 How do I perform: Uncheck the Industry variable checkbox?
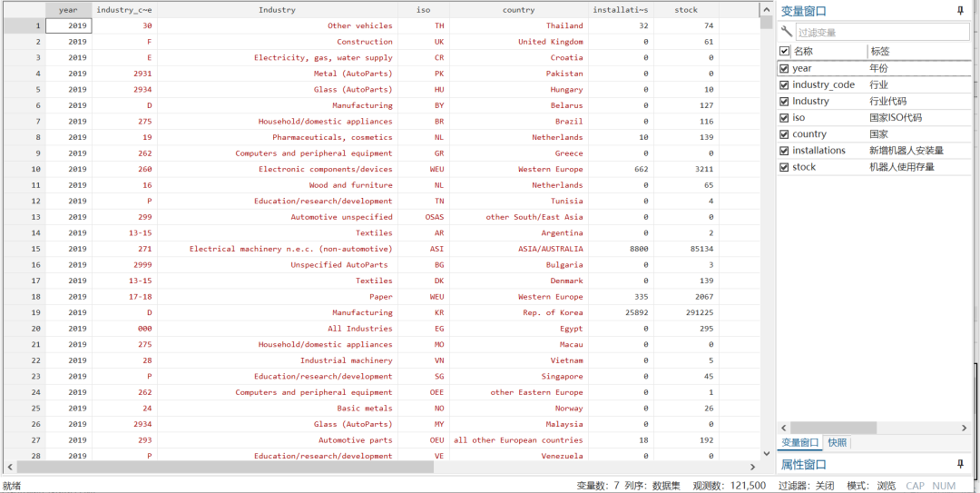click(x=784, y=101)
